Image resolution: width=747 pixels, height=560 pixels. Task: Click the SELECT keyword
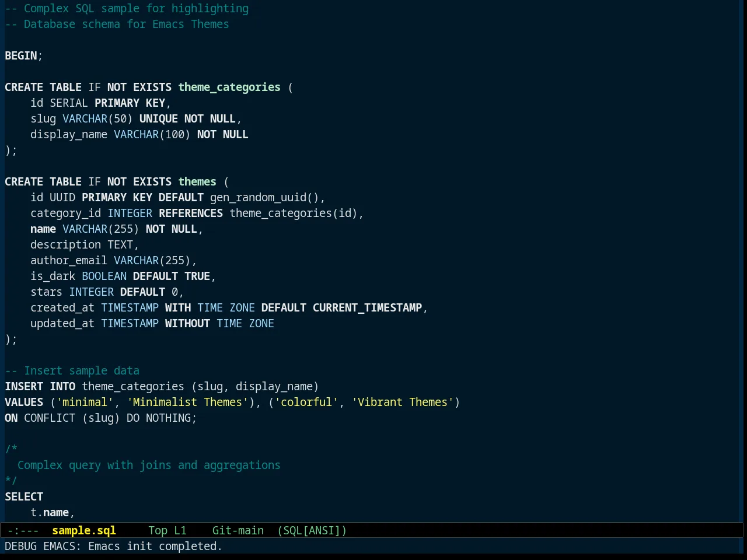24,496
